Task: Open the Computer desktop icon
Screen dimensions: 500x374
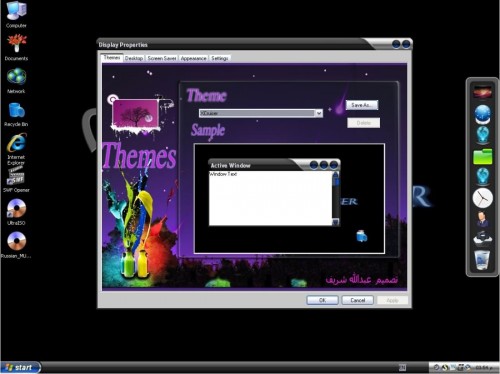Action: tap(16, 14)
